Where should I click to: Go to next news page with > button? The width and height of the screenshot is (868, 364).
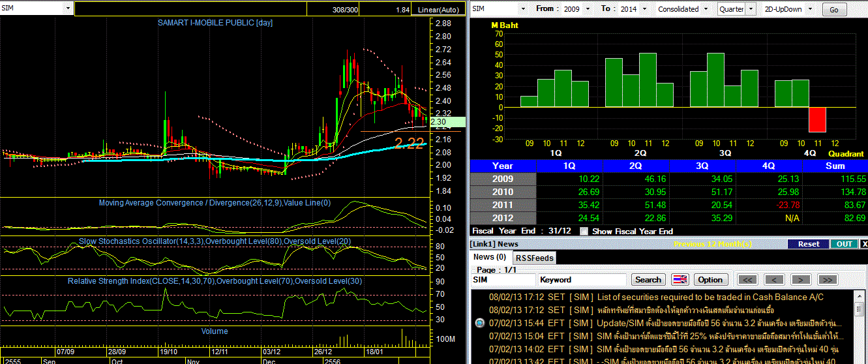[x=800, y=279]
